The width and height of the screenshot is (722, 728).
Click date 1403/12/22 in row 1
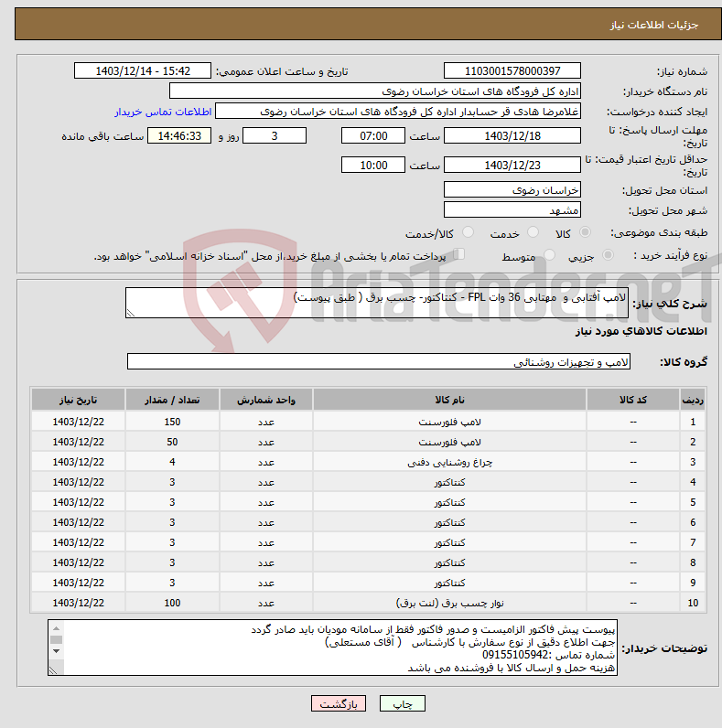pyautogui.click(x=78, y=422)
